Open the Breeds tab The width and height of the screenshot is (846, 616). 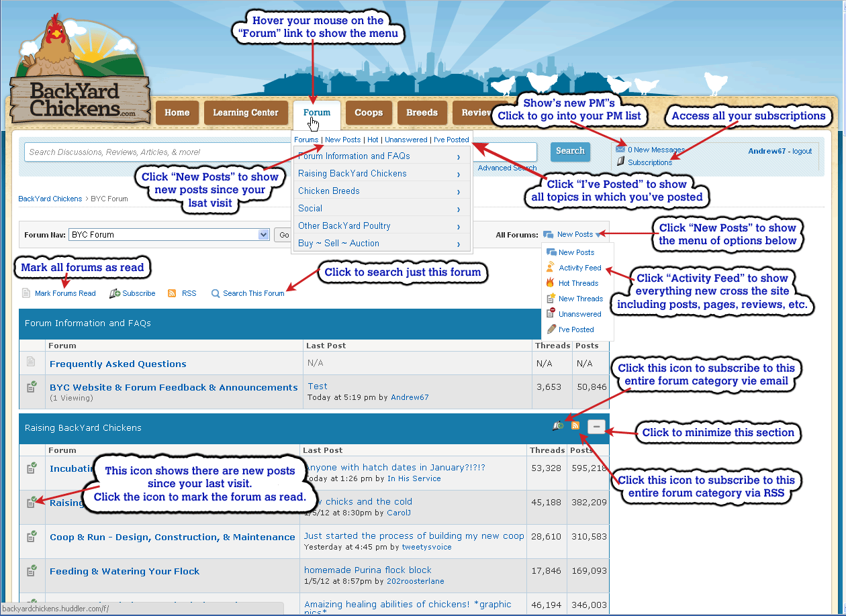click(422, 113)
